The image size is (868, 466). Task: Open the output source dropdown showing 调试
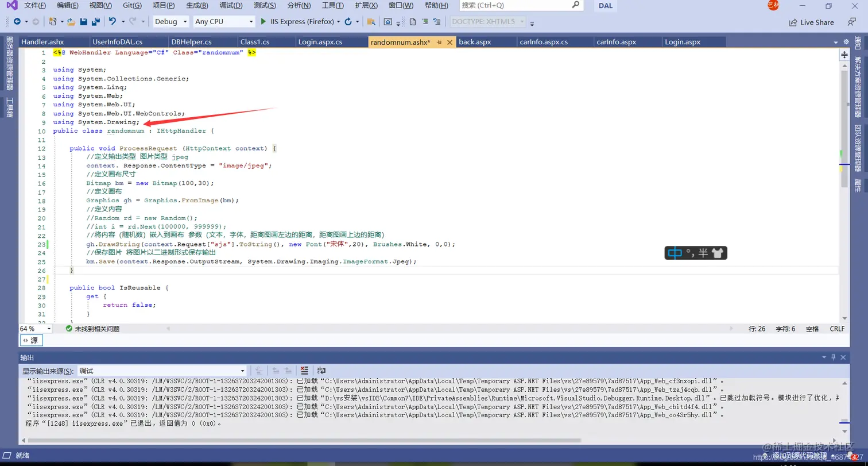coord(162,371)
